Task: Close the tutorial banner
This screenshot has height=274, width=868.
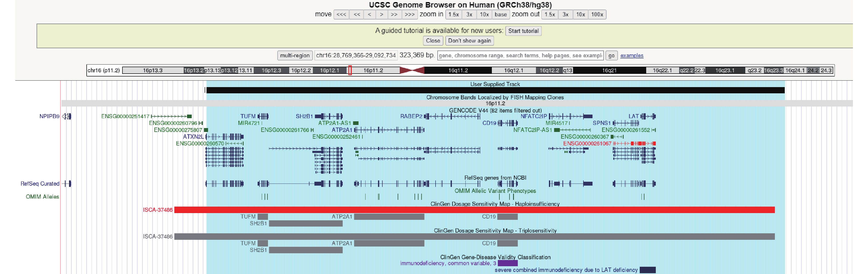Action: point(433,41)
